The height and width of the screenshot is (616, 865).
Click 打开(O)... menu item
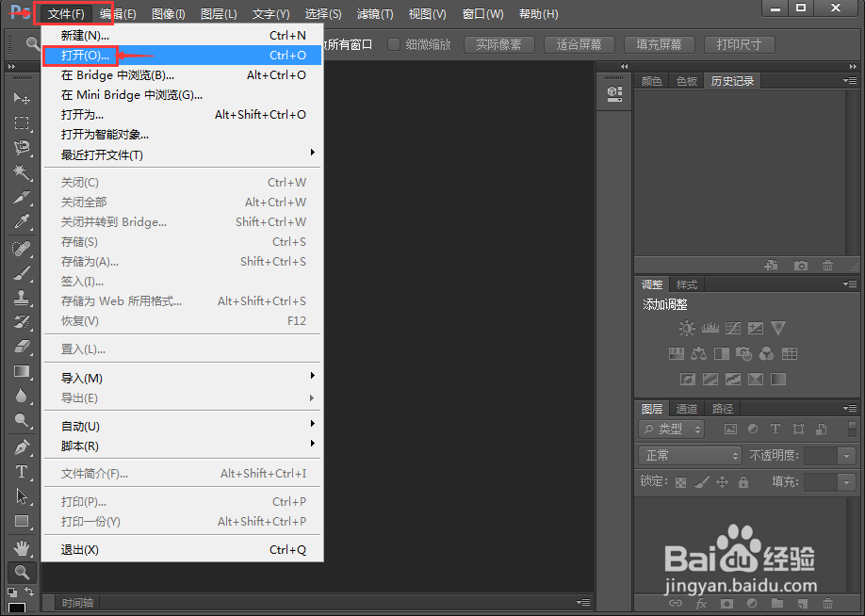[x=182, y=56]
